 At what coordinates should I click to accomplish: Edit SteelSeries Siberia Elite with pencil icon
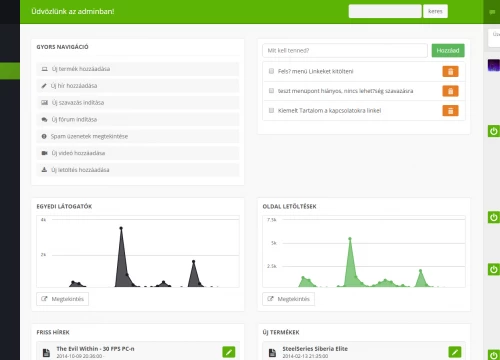tap(455, 352)
